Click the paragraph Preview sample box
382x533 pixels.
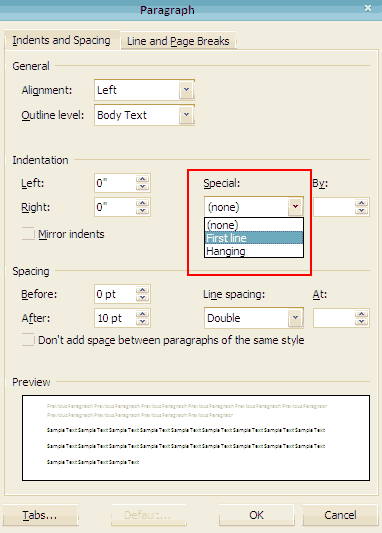[196, 438]
